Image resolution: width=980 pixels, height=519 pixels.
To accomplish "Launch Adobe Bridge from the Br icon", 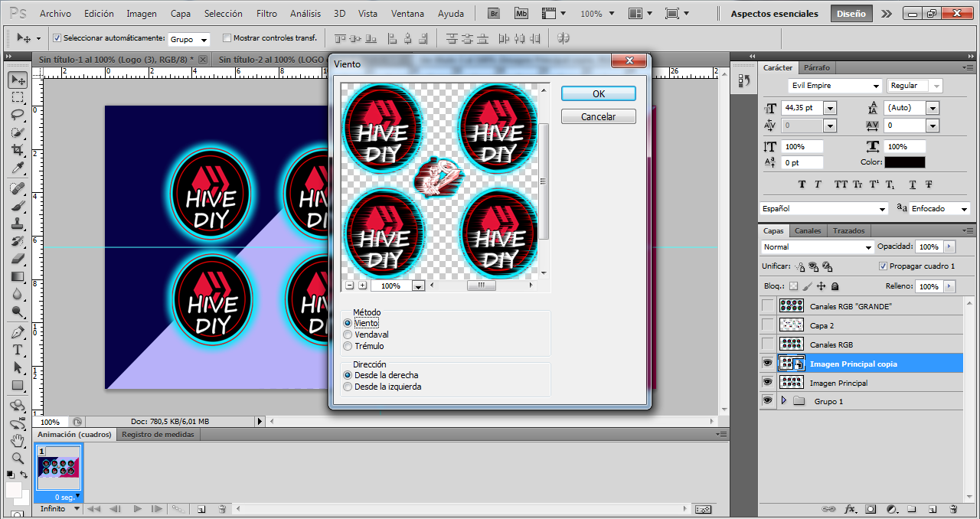I will pos(495,14).
